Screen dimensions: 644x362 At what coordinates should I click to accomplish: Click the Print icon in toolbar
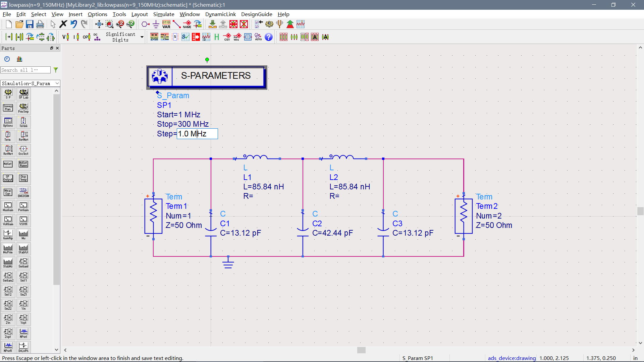40,24
